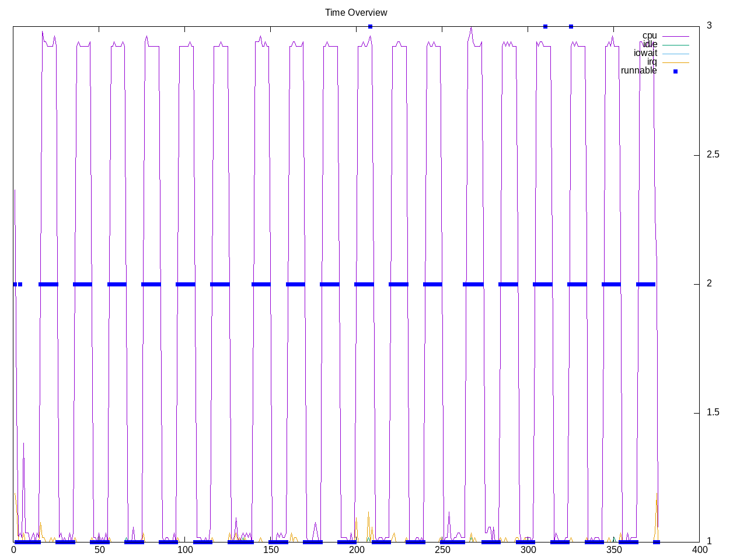
Task: Click the x-axis tick label 400
Action: pos(699,549)
